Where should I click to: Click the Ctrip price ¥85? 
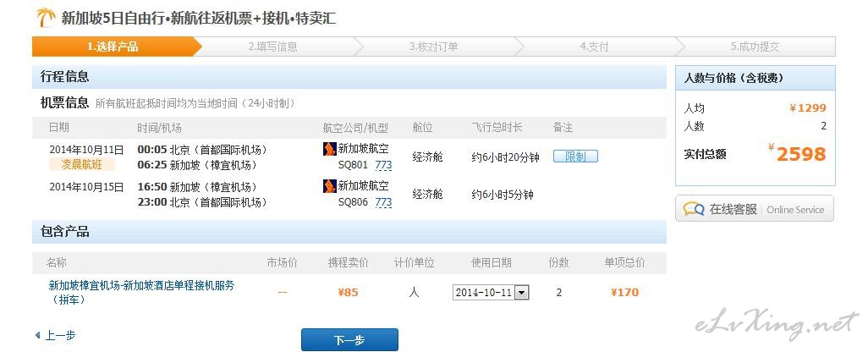tap(349, 292)
